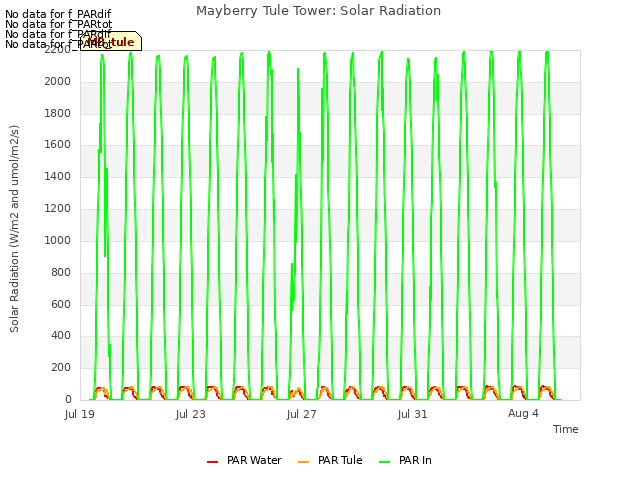Click the 600 y-axis tick label
The height and width of the screenshot is (480, 640).
[x=61, y=304]
